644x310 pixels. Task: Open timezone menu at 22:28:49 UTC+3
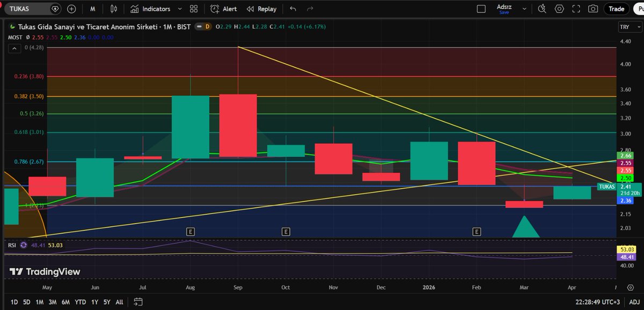click(598, 301)
